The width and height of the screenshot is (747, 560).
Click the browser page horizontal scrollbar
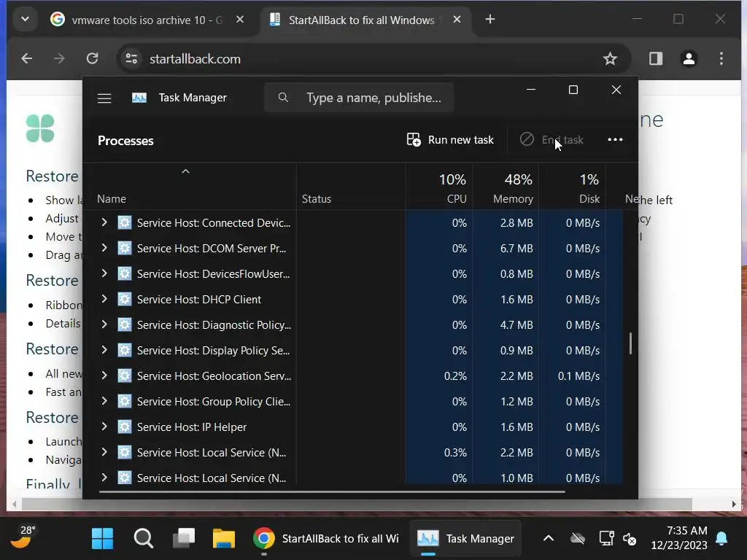tap(357, 504)
